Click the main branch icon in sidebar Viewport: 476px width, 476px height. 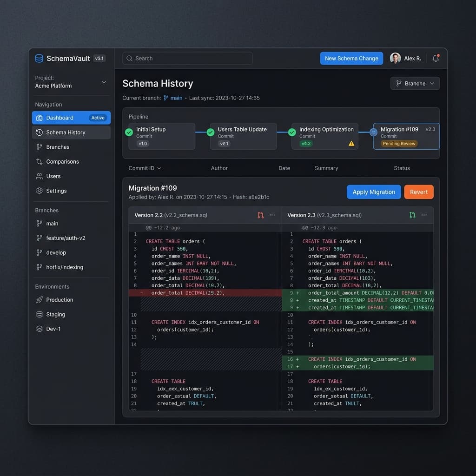tap(40, 224)
